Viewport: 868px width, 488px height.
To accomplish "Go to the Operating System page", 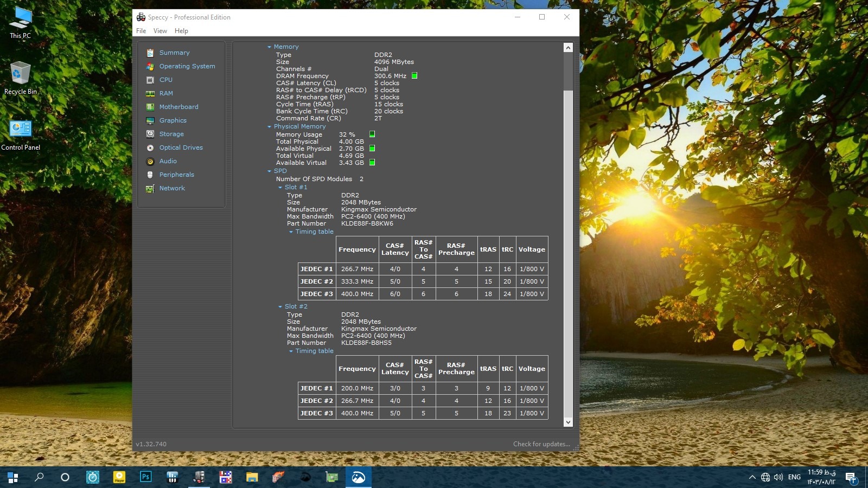I will 187,66.
